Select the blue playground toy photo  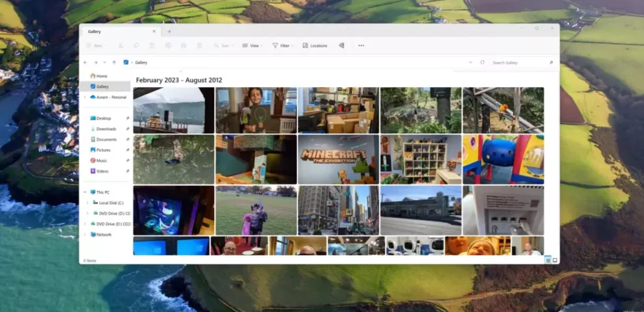click(x=503, y=159)
